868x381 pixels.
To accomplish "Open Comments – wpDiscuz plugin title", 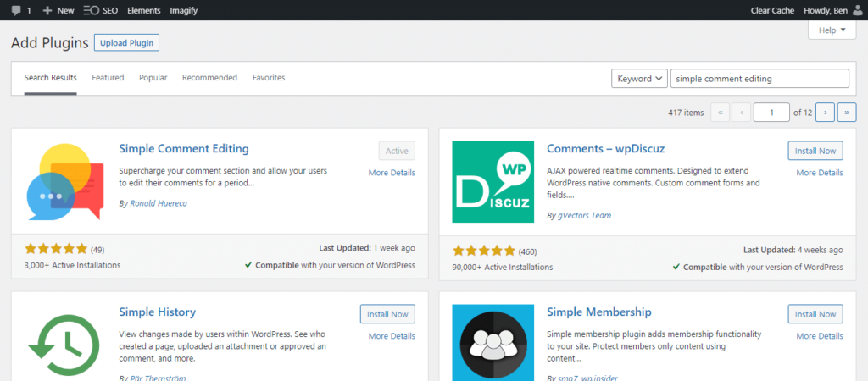I will click(x=605, y=149).
